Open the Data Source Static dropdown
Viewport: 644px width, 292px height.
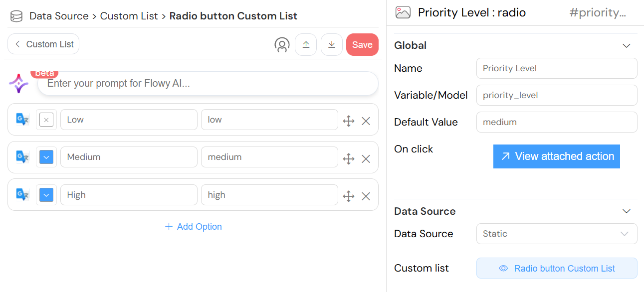click(x=556, y=234)
